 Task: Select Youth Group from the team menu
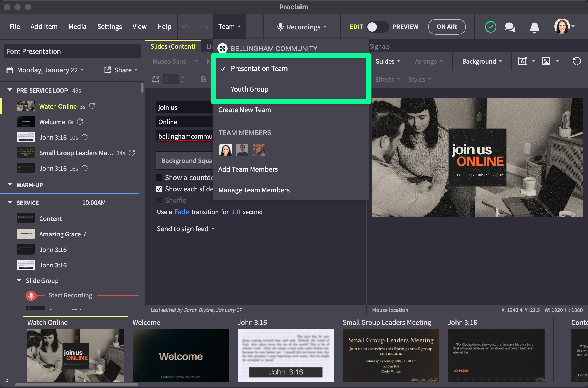[249, 89]
